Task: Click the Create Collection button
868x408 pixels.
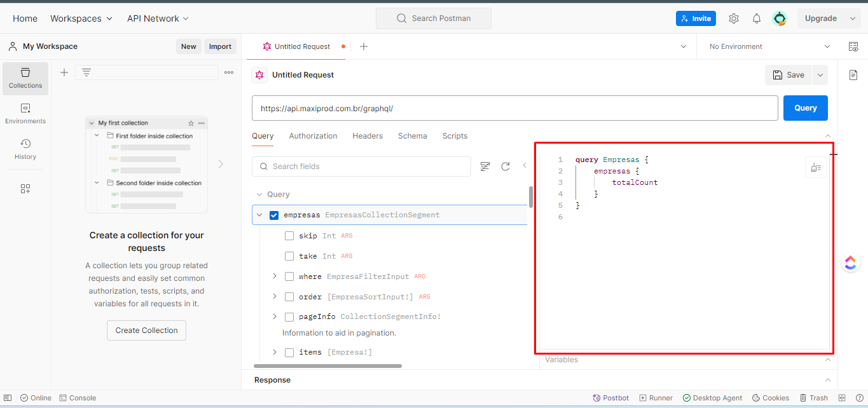Action: point(147,330)
